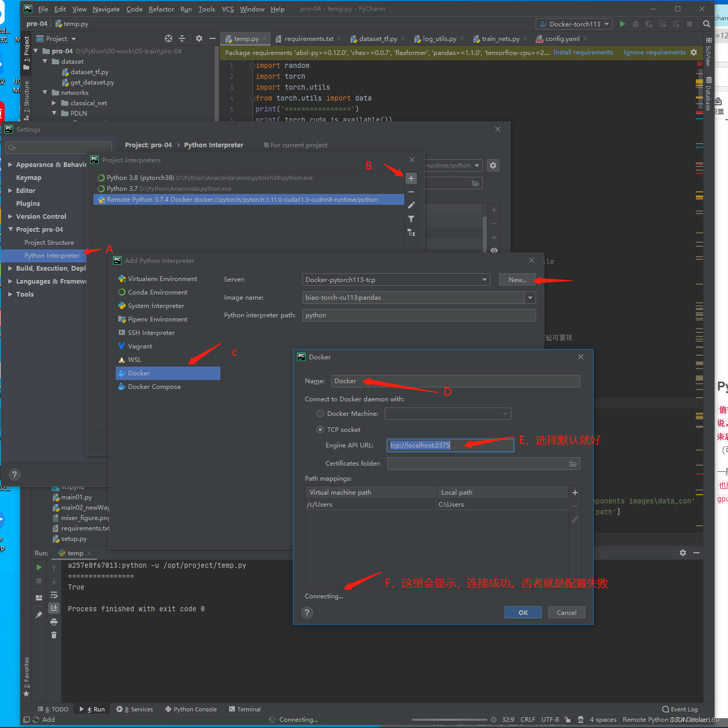
Task: Add a new interpreter with plus icon
Action: 411,178
